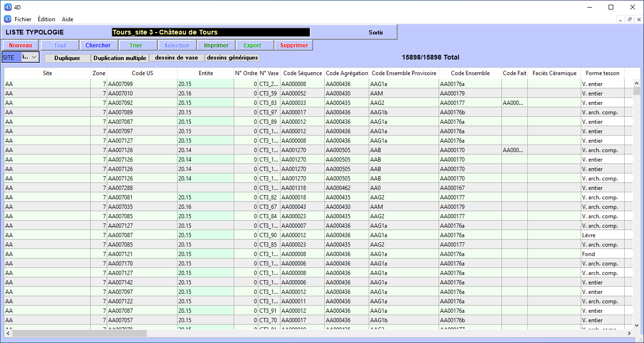Open the Fichier menu
644x343 pixels.
23,19
